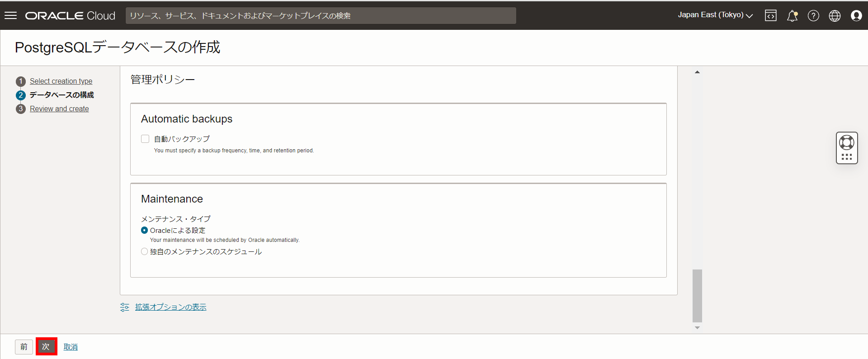
Task: Click the vertical scrollbar thumb
Action: pos(697,296)
